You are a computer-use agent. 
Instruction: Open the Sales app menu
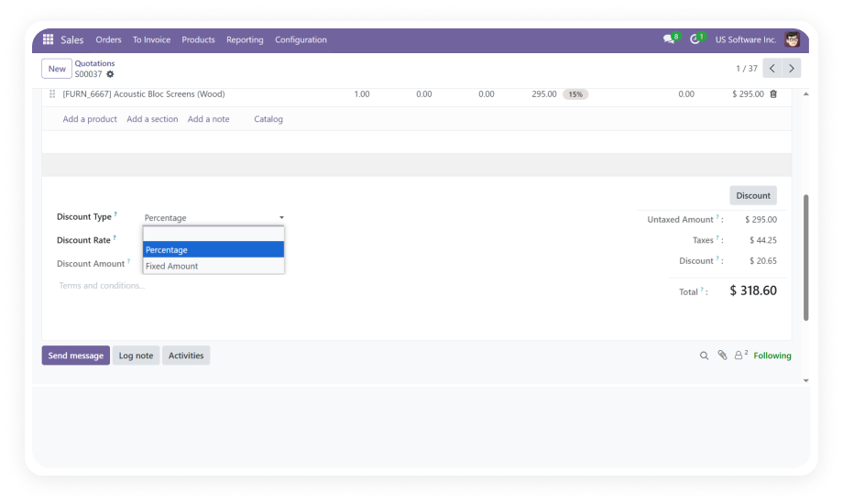pyautogui.click(x=72, y=39)
